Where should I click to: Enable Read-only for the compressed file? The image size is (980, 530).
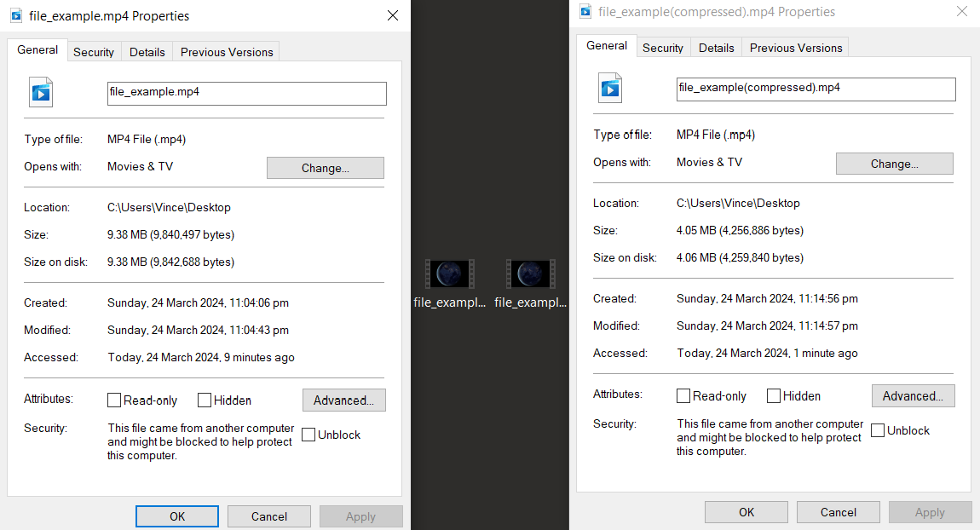tap(683, 395)
